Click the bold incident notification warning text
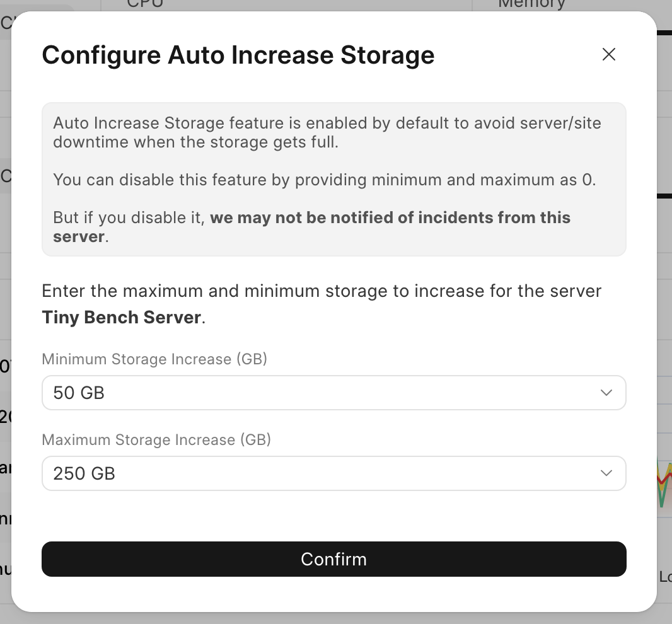Viewport: 672px width, 624px height. coord(390,218)
